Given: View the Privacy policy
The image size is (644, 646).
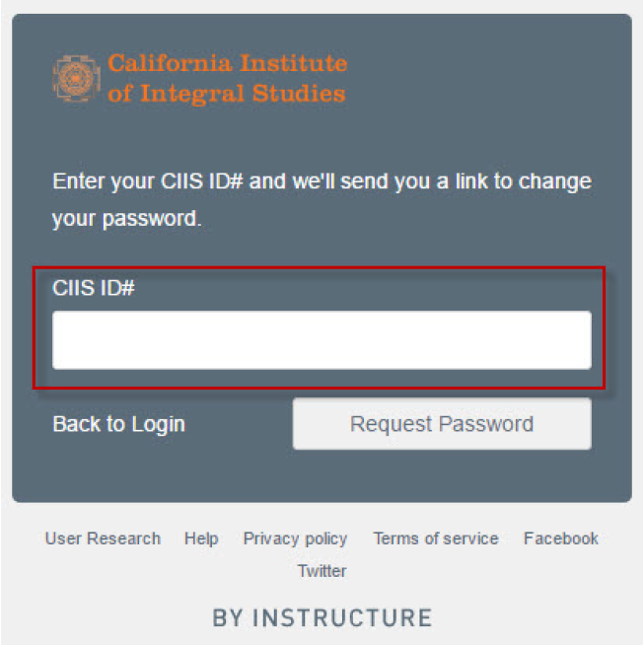Looking at the screenshot, I should tap(295, 538).
